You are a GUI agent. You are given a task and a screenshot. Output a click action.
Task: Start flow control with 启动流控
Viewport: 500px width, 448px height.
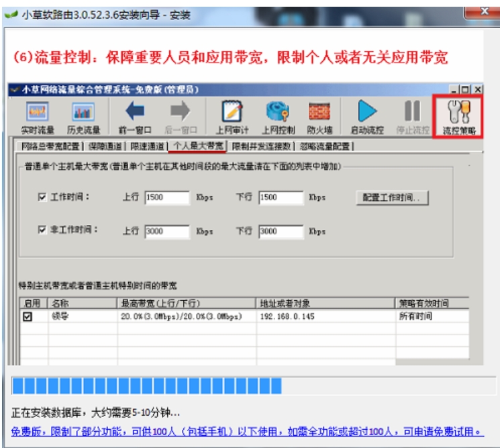(367, 117)
